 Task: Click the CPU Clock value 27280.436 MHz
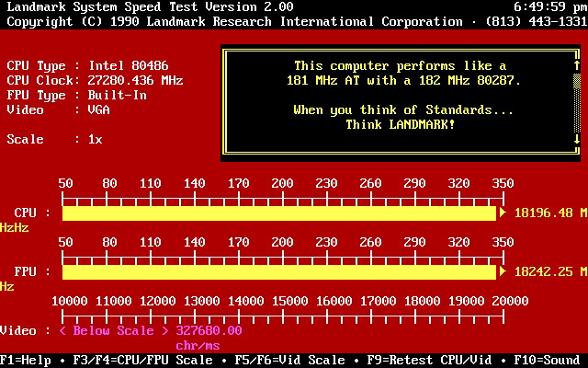135,80
